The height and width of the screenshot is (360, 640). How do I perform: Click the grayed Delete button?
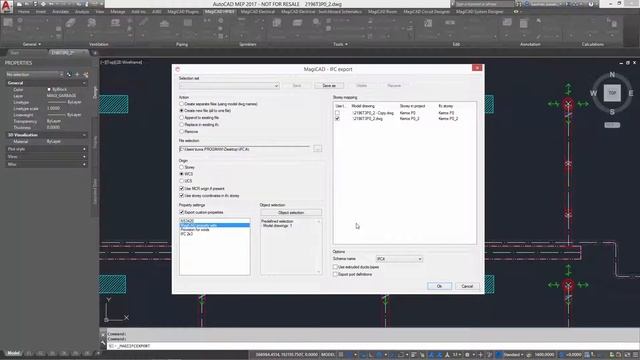click(362, 86)
